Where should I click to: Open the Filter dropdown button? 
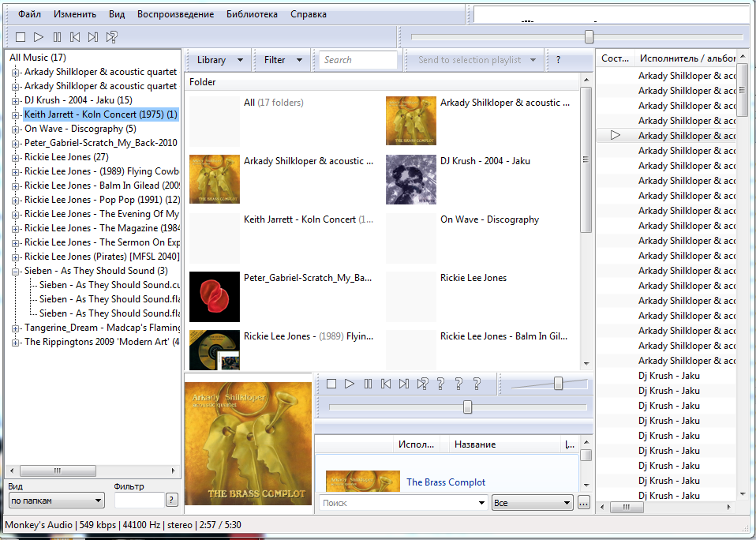pos(283,60)
